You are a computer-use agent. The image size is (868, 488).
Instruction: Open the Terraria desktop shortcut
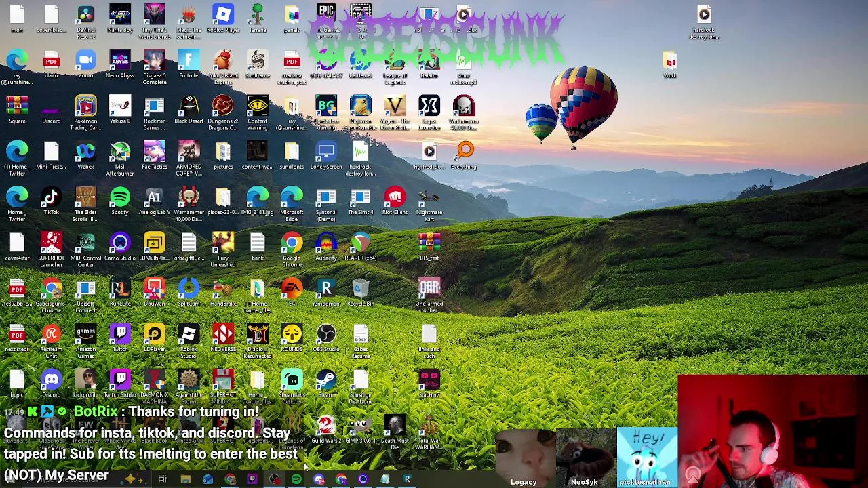[x=258, y=18]
